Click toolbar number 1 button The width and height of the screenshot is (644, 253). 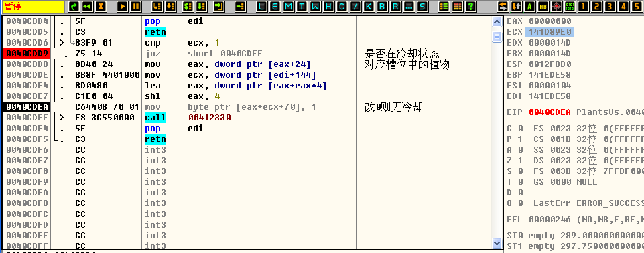click(583, 6)
